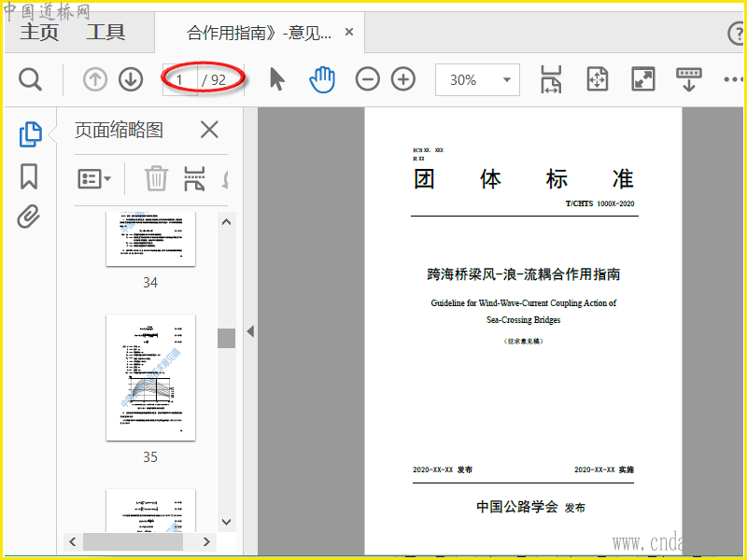Click the thumbnail horizontal scrollbar handle

coord(133,542)
